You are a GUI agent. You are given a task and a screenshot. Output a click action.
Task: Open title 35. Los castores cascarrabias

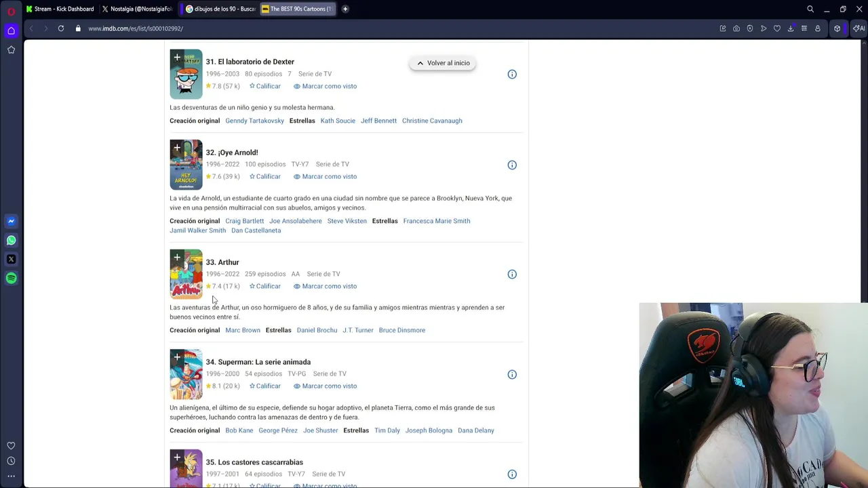(x=254, y=462)
